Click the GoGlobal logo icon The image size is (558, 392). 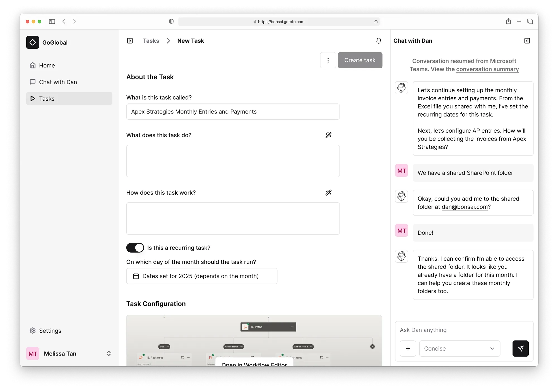(33, 42)
